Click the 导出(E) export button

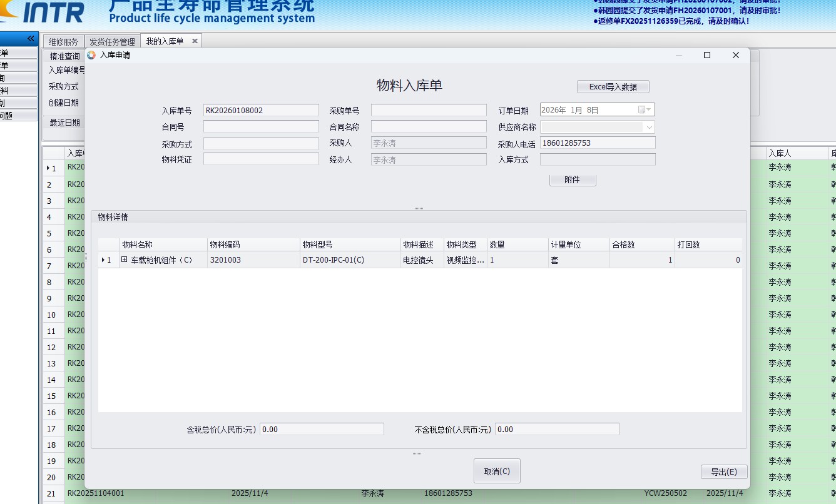click(x=723, y=471)
